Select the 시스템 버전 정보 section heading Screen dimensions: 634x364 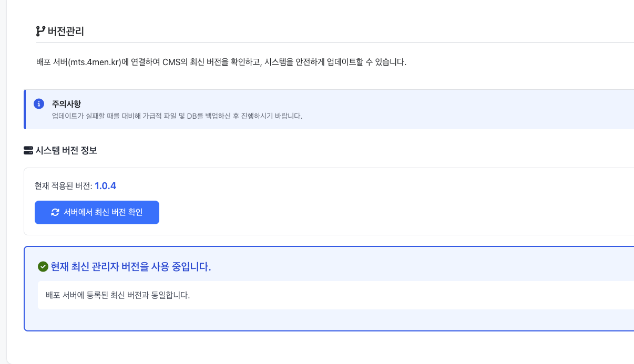click(x=66, y=151)
